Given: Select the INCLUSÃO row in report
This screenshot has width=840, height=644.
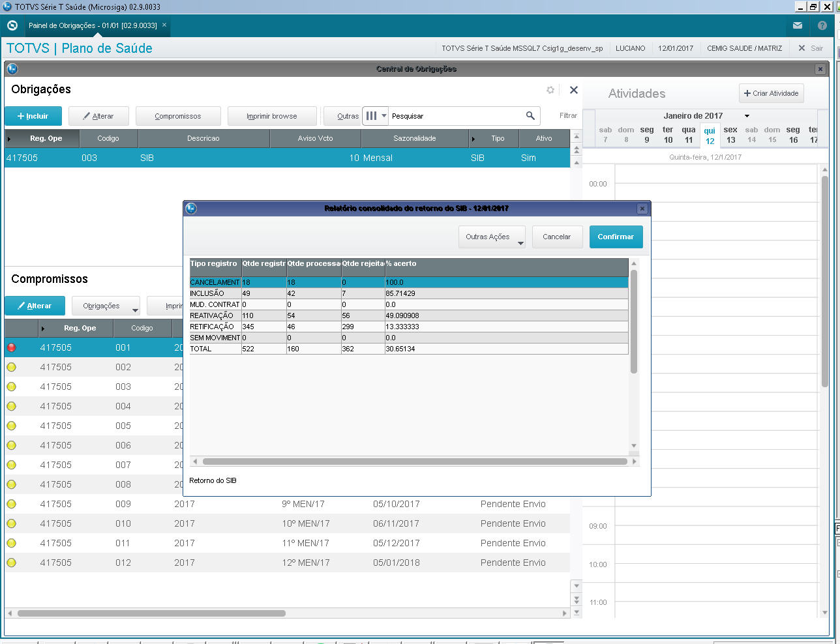Looking at the screenshot, I should click(409, 293).
